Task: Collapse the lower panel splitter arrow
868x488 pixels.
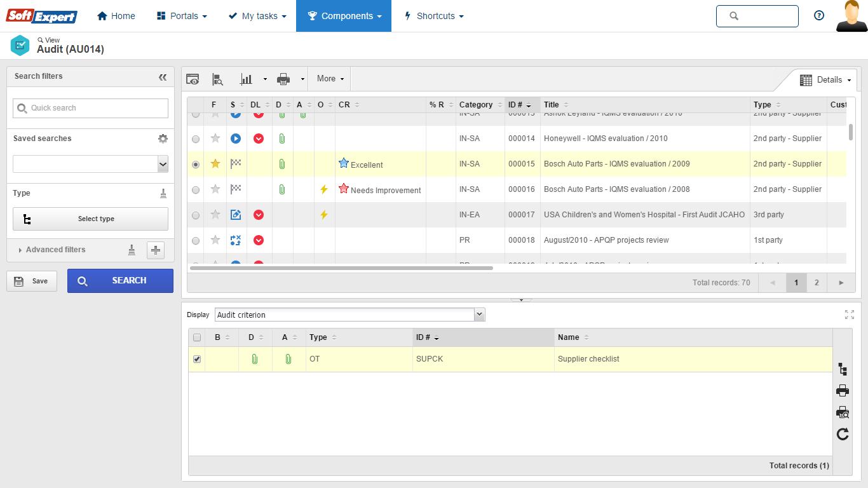Action: (521, 299)
